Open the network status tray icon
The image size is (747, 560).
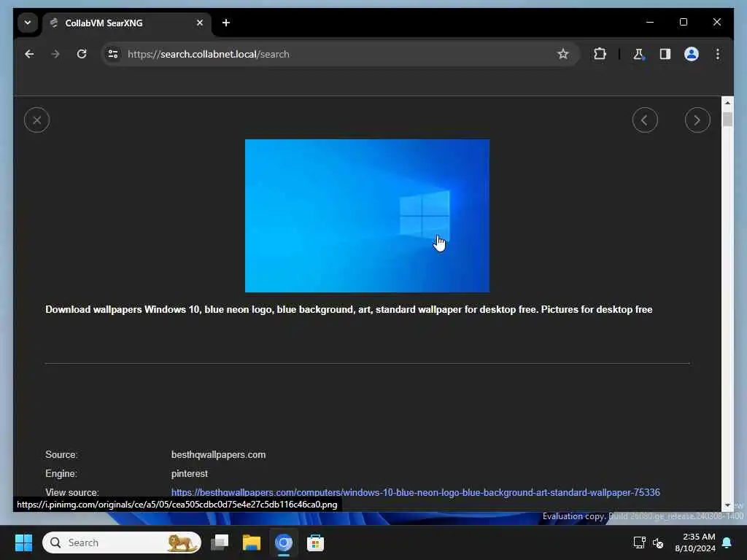pyautogui.click(x=639, y=542)
